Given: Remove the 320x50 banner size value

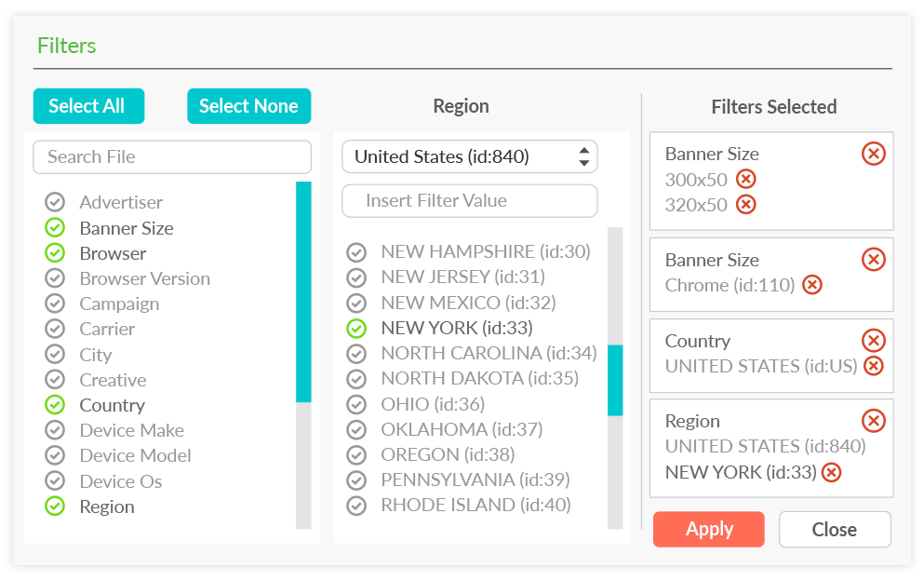Looking at the screenshot, I should coord(746,205).
